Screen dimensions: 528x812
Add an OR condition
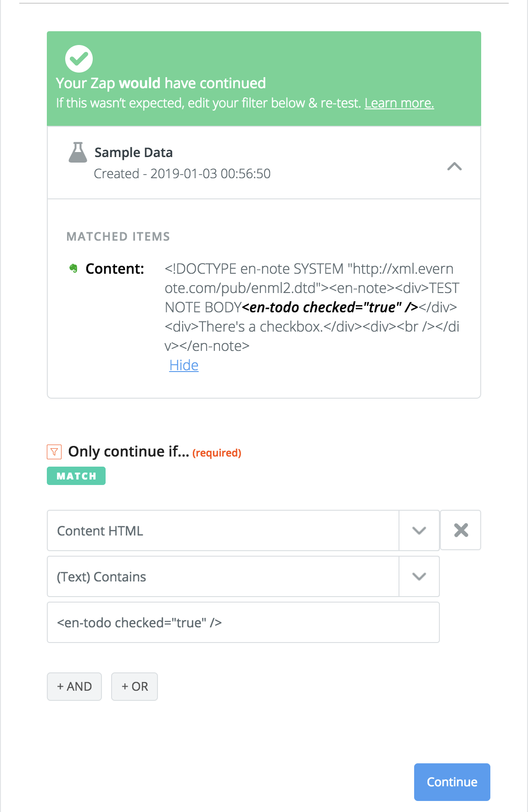pos(135,687)
